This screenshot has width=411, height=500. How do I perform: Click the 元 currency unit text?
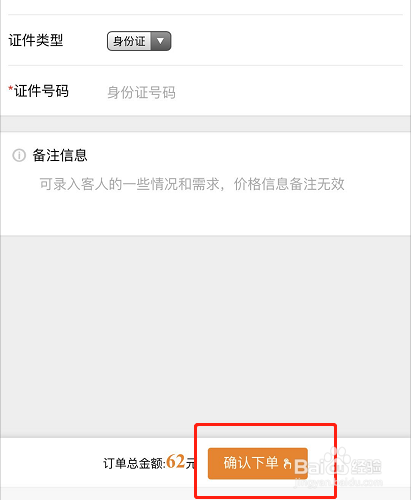coord(190,464)
